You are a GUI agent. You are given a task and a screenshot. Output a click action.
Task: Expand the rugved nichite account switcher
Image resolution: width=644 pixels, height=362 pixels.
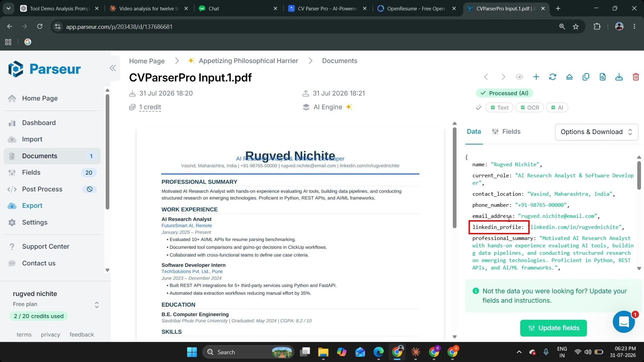(97, 305)
